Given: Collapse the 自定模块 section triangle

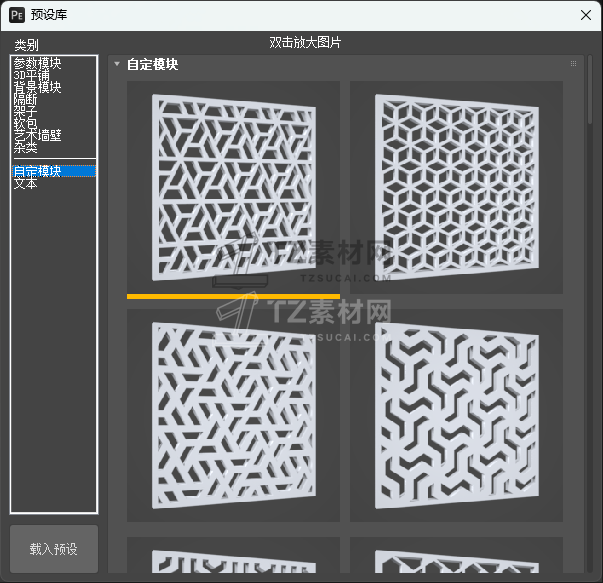Looking at the screenshot, I should pyautogui.click(x=117, y=64).
